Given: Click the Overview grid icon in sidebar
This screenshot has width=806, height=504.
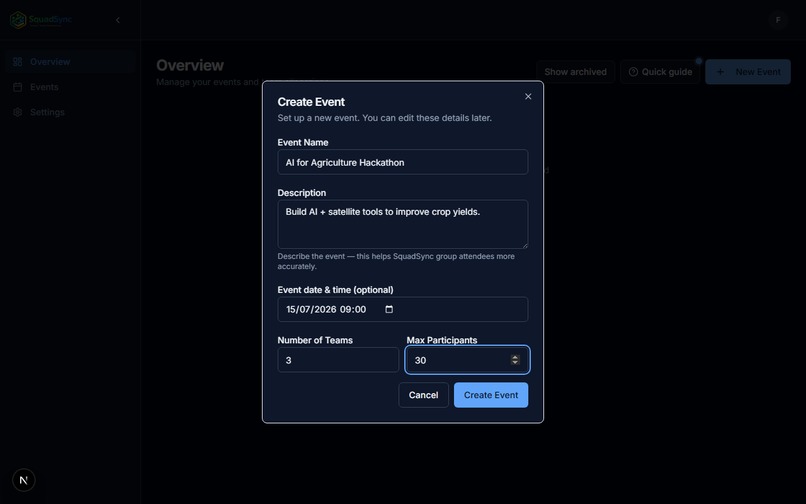Looking at the screenshot, I should tap(17, 62).
